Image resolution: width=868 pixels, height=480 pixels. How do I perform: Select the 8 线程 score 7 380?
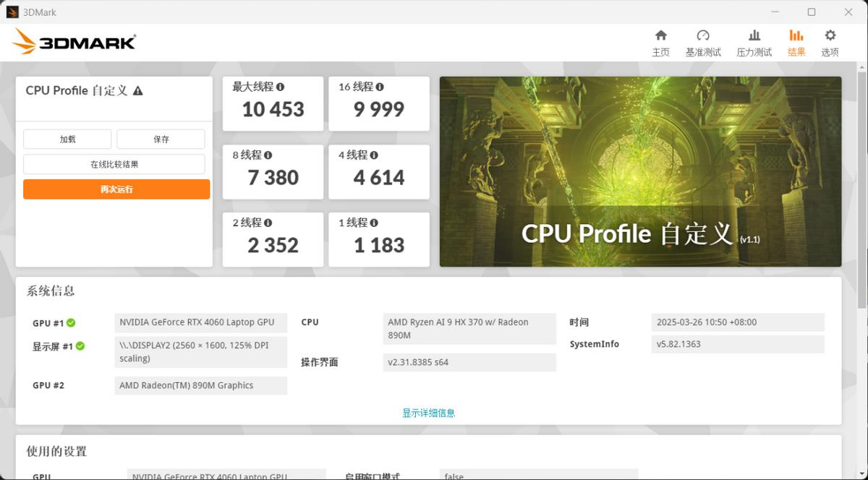tap(273, 178)
